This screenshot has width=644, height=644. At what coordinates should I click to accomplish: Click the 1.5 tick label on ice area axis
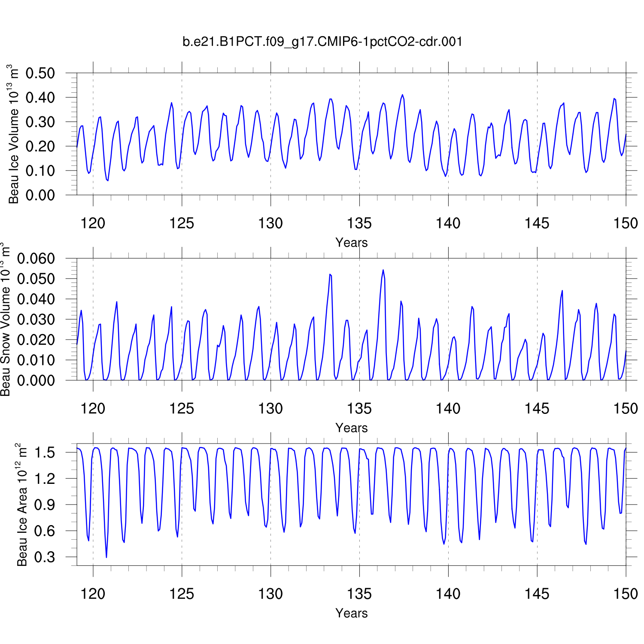tap(45, 453)
